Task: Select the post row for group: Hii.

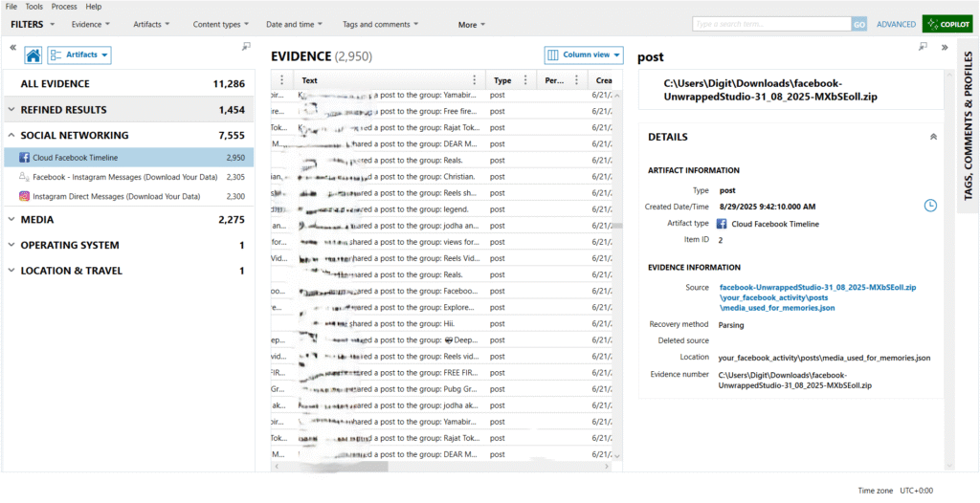Action: pos(441,323)
